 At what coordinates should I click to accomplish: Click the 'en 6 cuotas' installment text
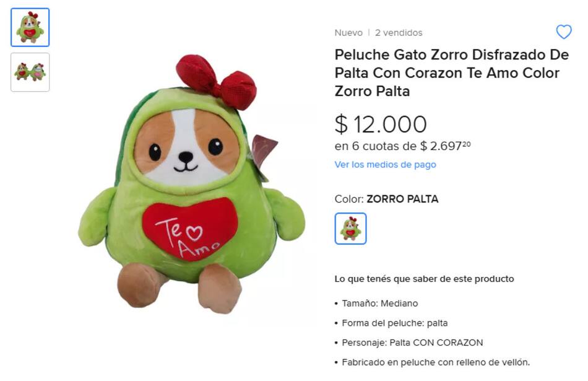click(402, 146)
